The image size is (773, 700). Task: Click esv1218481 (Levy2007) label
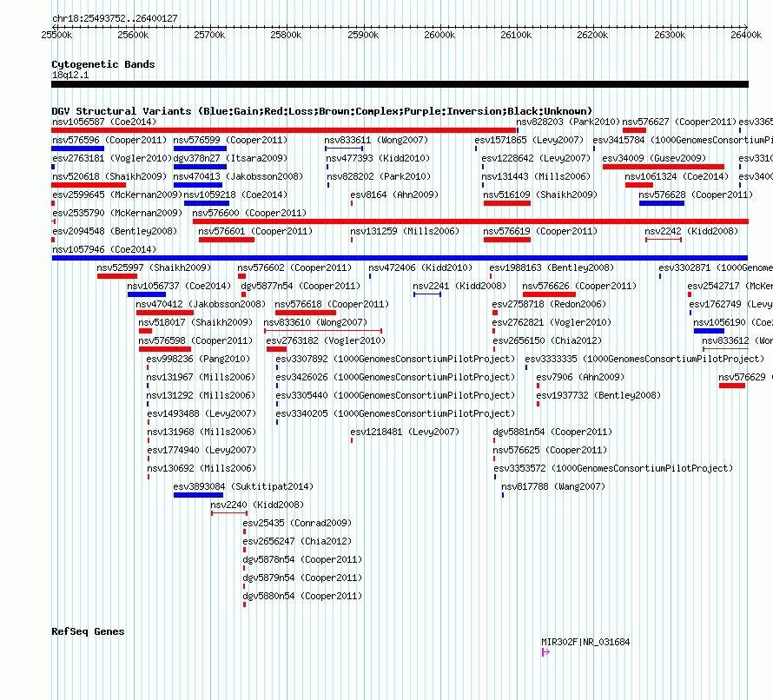pyautogui.click(x=405, y=432)
